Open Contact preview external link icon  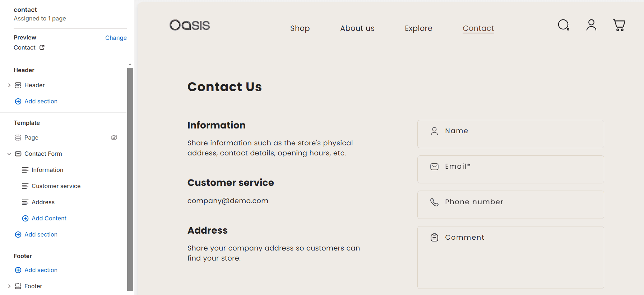pos(42,47)
